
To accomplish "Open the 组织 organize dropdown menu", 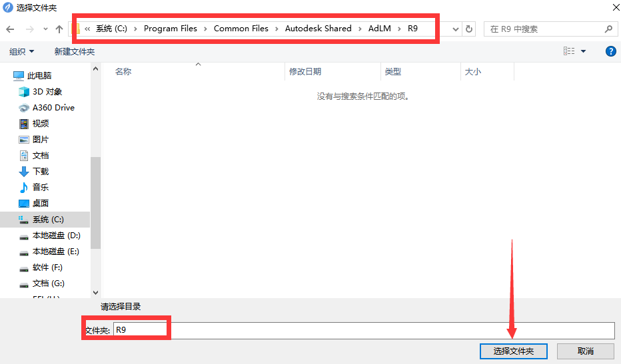I will click(21, 51).
